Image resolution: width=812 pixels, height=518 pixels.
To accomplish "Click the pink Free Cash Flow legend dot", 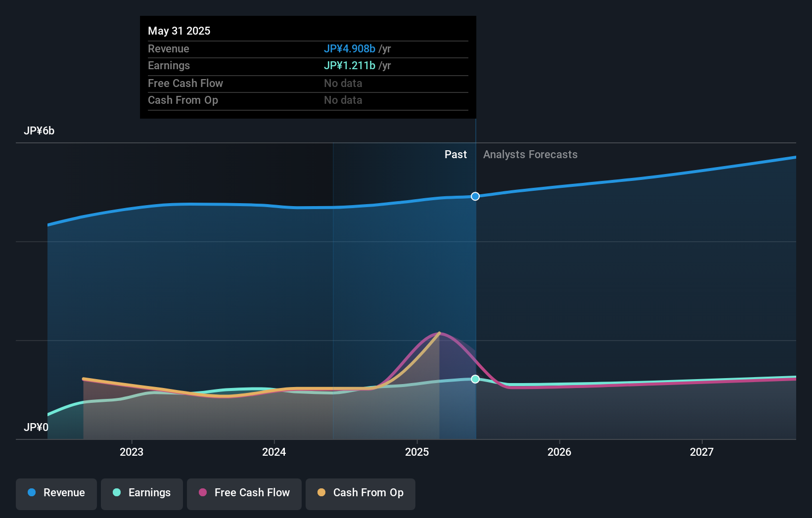I will [203, 492].
